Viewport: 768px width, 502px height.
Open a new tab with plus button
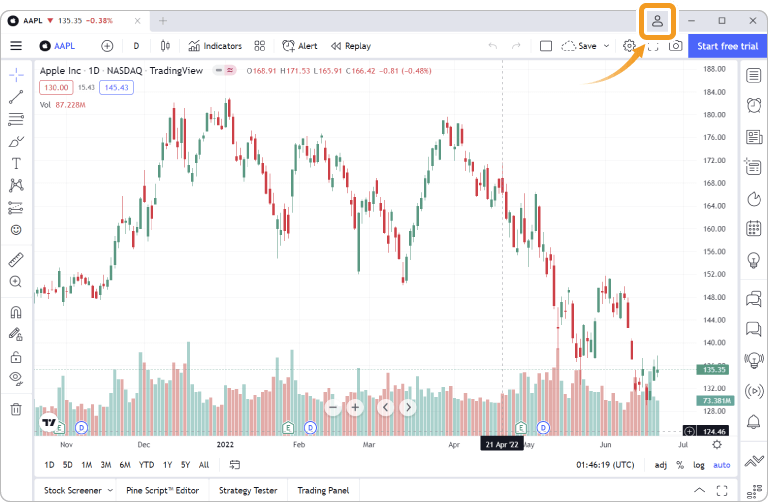[163, 21]
